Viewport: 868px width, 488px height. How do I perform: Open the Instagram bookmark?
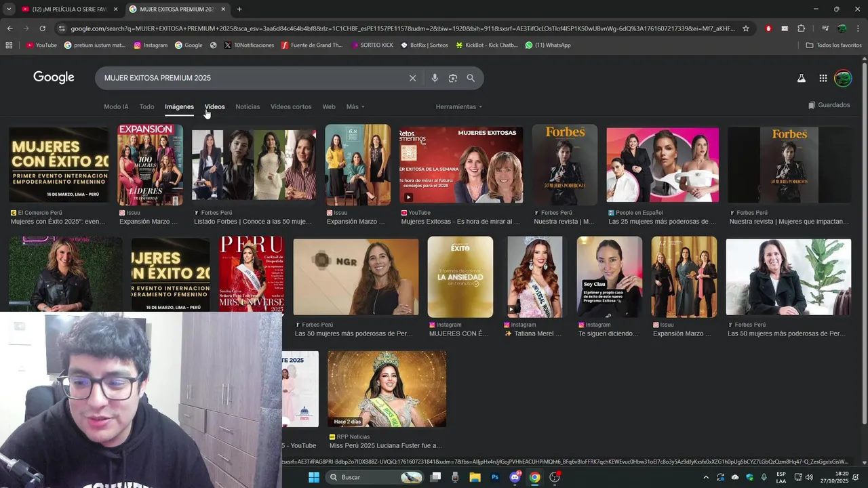[151, 45]
